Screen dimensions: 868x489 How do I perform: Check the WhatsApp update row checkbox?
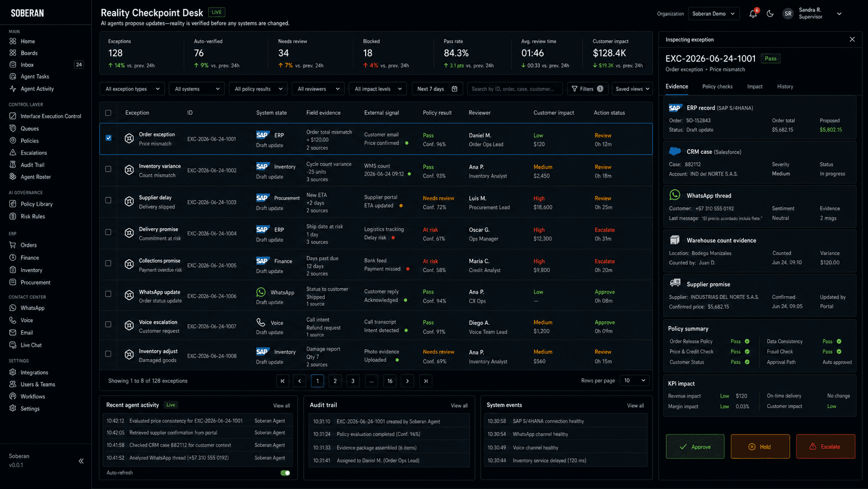pos(108,294)
